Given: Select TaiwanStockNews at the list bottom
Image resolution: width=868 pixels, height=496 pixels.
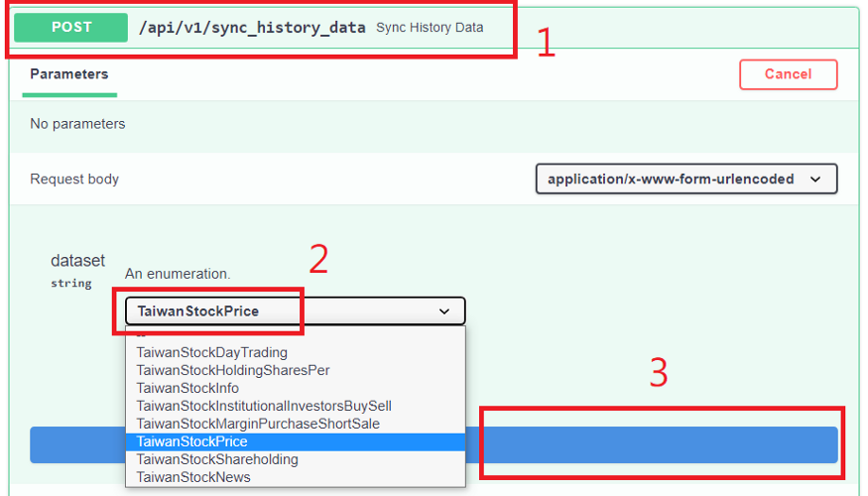Looking at the screenshot, I should 193,477.
